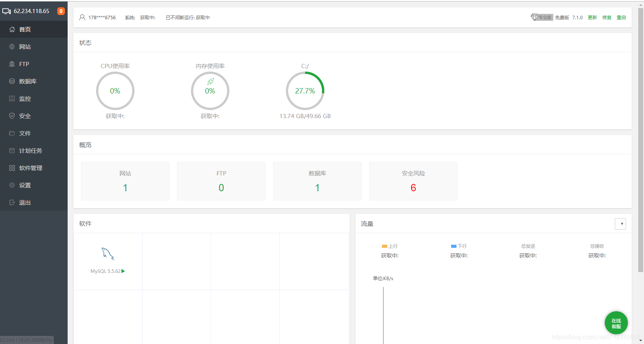Click the monitoring chart icon in sidebar
Screen dimensions: 644x344
[12, 99]
